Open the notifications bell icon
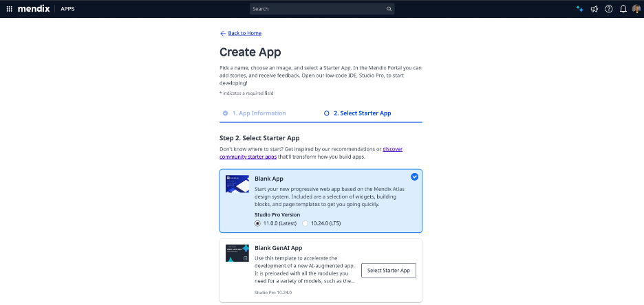The image size is (644, 305). (623, 9)
